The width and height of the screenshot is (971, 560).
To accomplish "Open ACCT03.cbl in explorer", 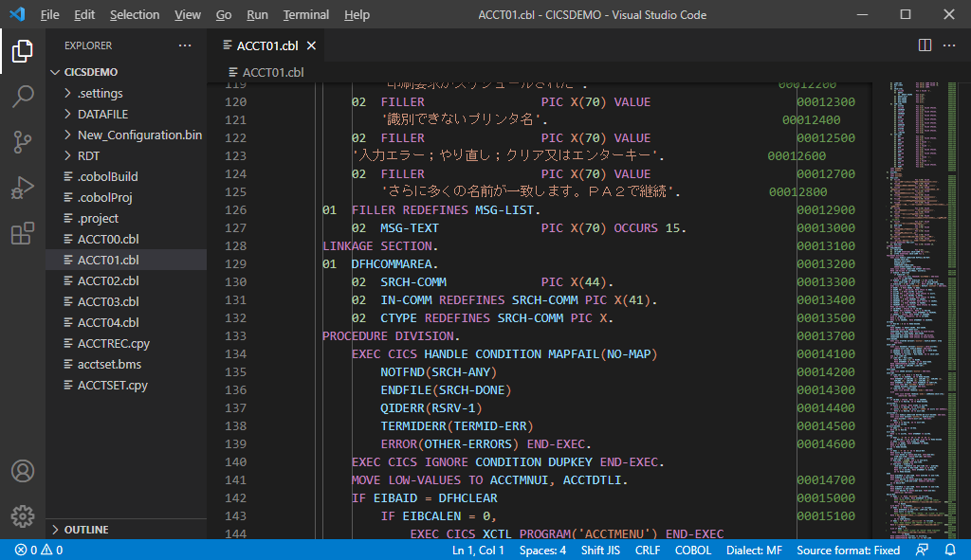I will [108, 301].
